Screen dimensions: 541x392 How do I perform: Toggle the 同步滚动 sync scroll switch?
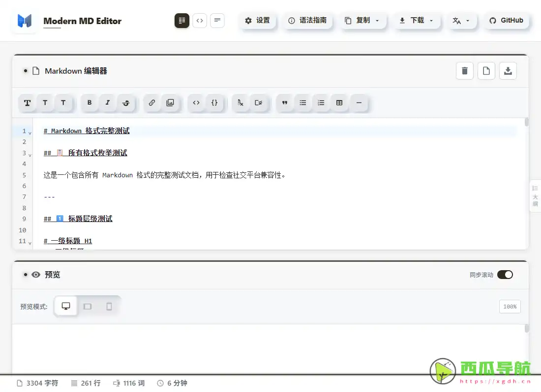click(505, 275)
